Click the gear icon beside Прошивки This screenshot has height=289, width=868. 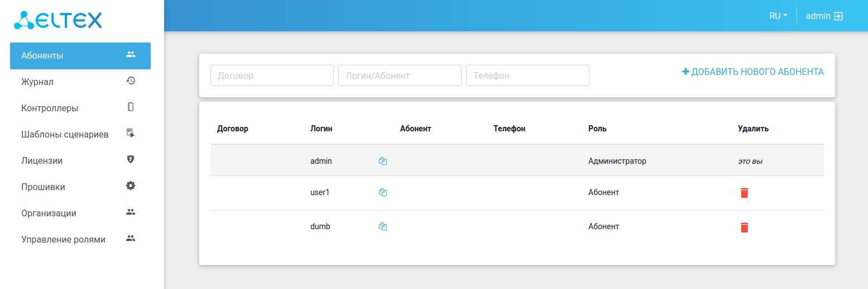[131, 186]
